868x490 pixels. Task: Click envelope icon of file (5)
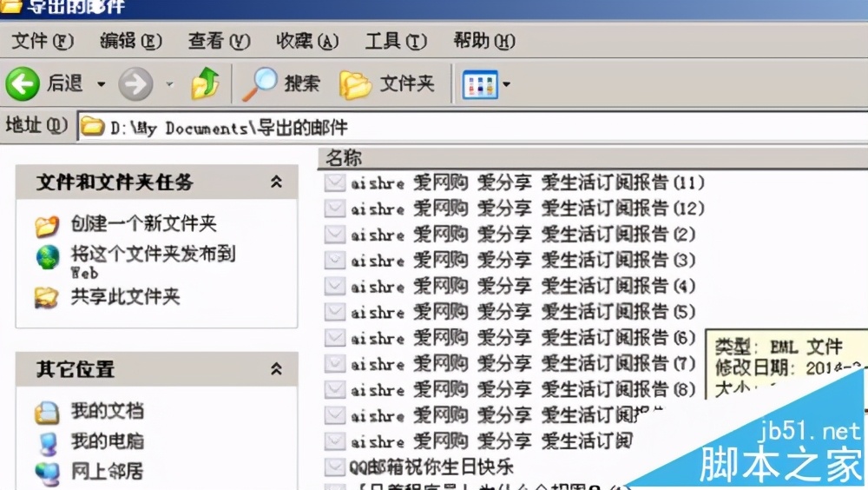pyautogui.click(x=335, y=312)
